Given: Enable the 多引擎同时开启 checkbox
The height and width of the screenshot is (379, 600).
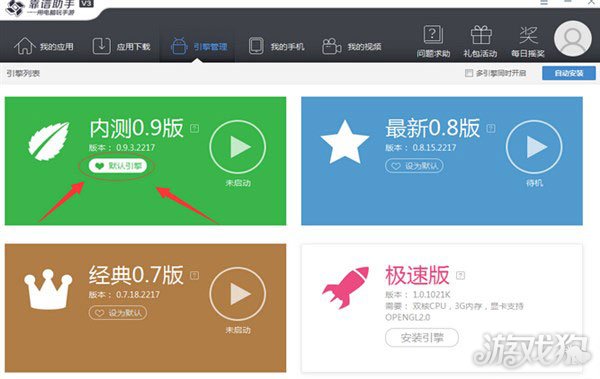Looking at the screenshot, I should click(x=469, y=73).
